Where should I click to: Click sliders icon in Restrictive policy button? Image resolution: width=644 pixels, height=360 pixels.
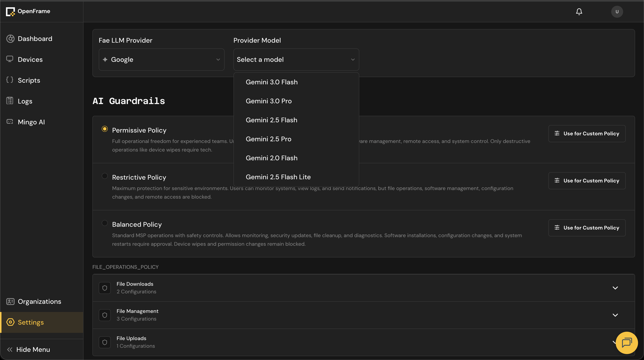pos(557,180)
